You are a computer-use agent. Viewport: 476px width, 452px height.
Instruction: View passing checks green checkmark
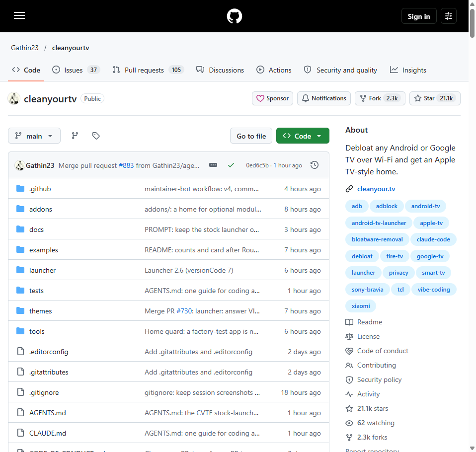231,165
